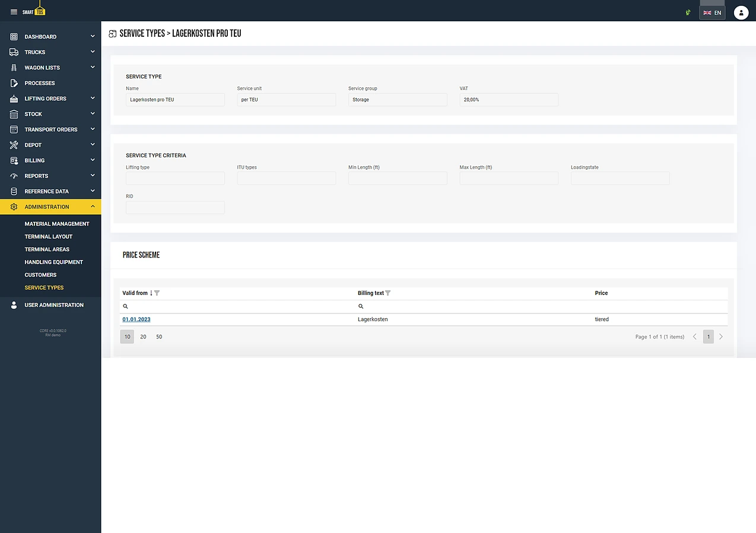756x533 pixels.
Task: Expand the Depot menu chevron
Action: (93, 144)
